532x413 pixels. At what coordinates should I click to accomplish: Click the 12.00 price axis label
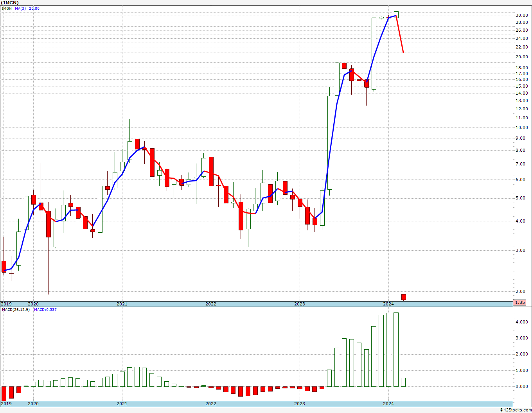click(521, 109)
